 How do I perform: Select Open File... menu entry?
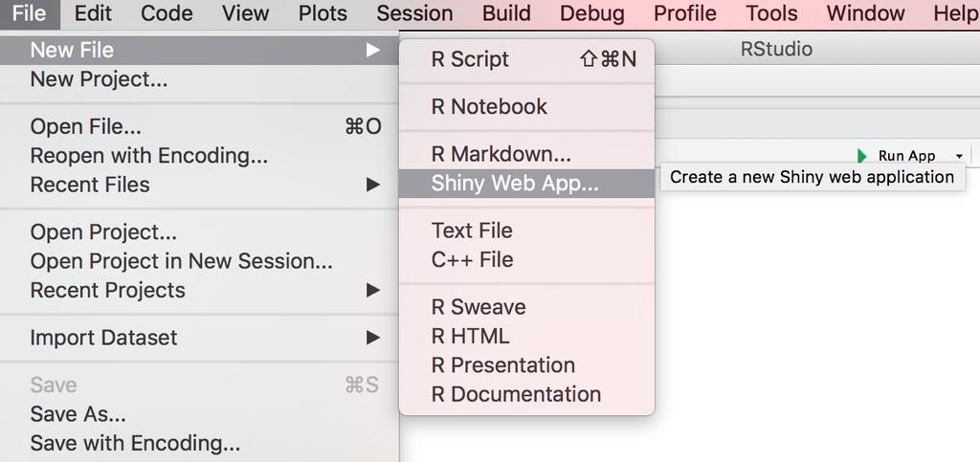pyautogui.click(x=199, y=126)
